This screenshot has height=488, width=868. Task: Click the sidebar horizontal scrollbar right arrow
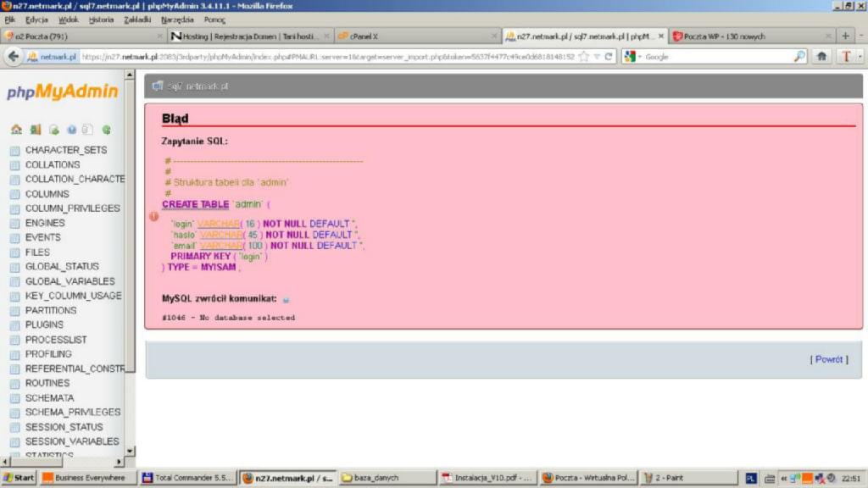tap(119, 462)
